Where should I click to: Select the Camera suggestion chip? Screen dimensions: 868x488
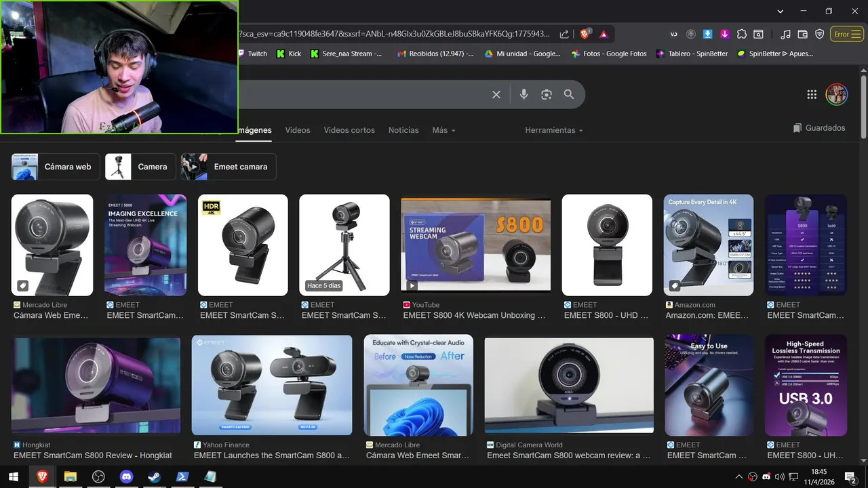pos(140,167)
